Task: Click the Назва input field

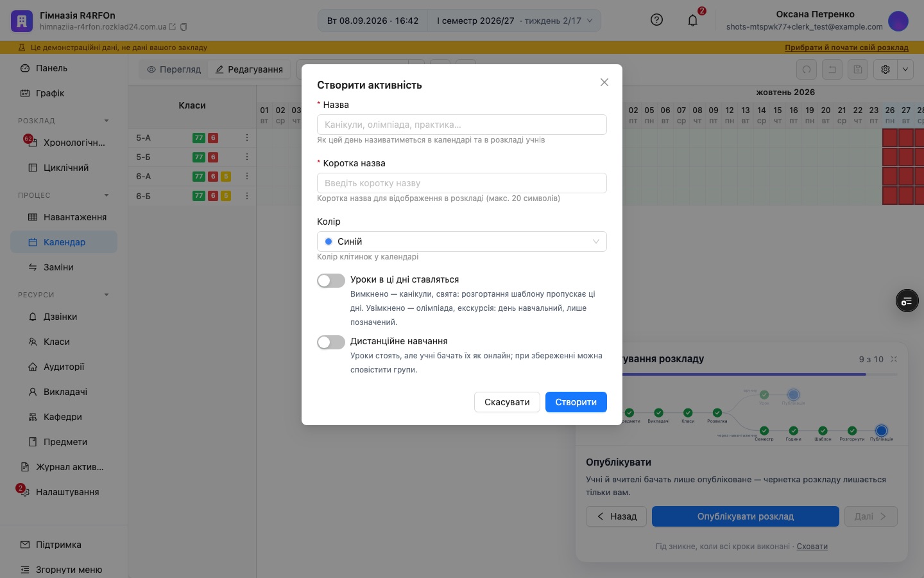Action: [x=462, y=125]
